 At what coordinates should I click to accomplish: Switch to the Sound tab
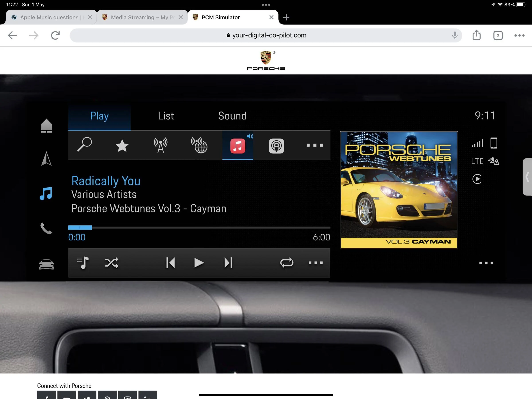232,116
